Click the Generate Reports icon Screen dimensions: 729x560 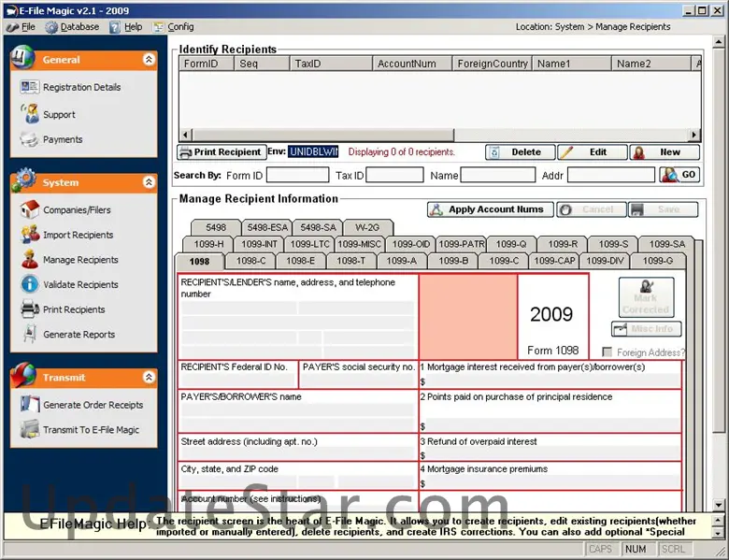point(30,334)
